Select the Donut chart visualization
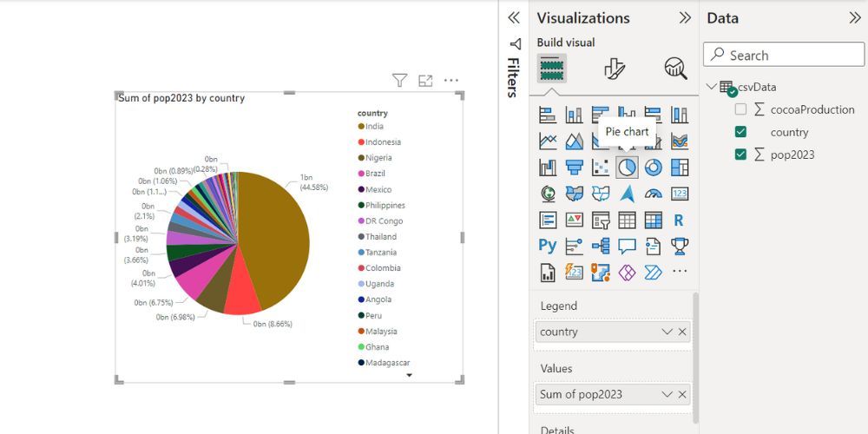 point(653,168)
